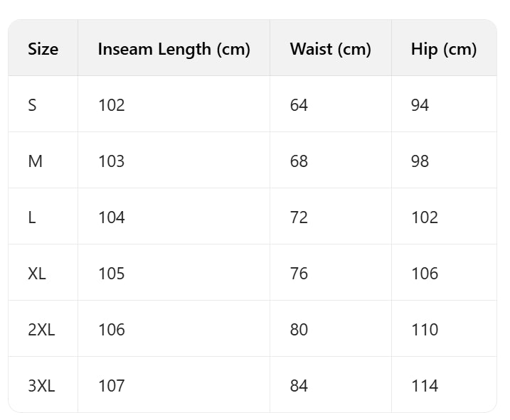Click hip value 110
The image size is (510, 420).
point(424,330)
